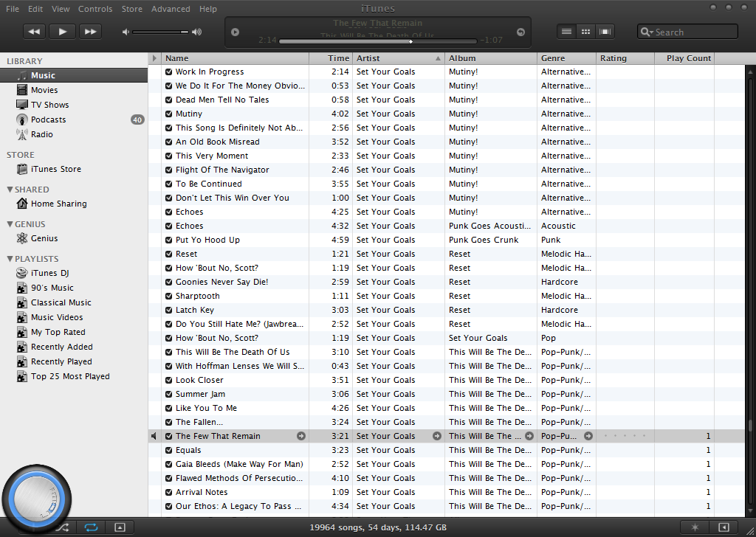756x537 pixels.
Task: Click the playback progress bar
Action: (377, 41)
